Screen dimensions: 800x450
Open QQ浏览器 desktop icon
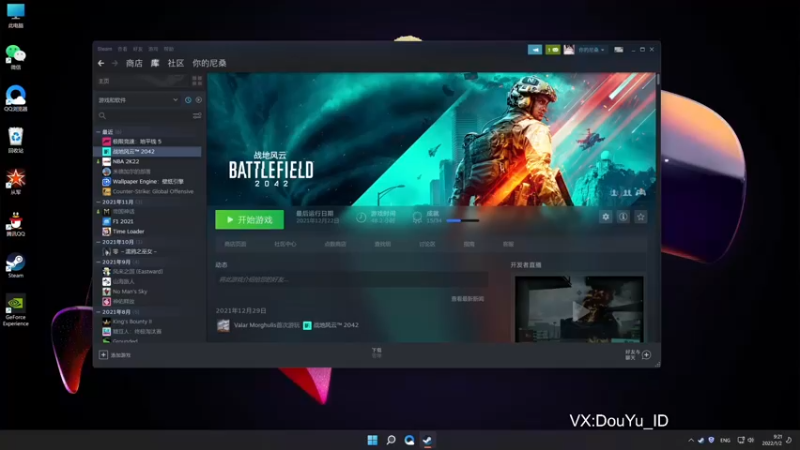(16, 98)
